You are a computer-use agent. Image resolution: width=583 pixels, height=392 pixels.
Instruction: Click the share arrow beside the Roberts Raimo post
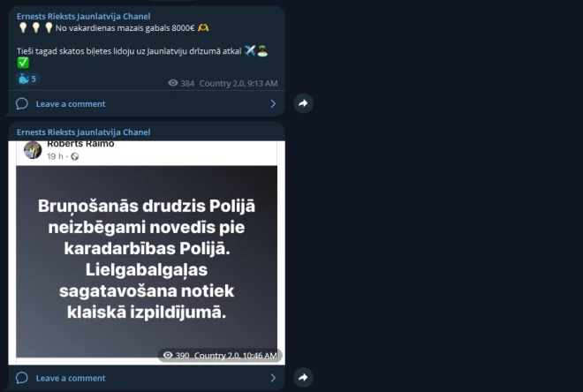click(303, 378)
